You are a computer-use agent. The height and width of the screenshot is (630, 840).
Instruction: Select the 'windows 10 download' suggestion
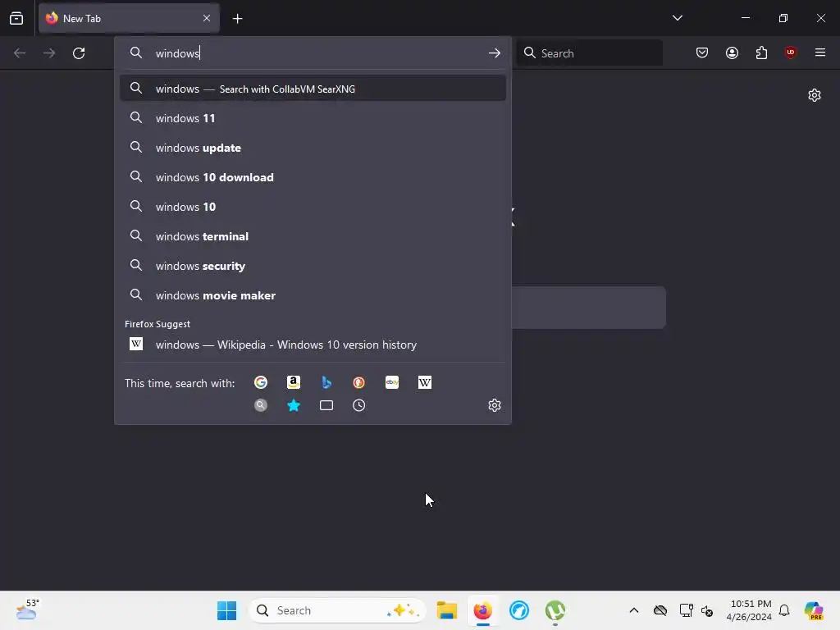pos(313,177)
